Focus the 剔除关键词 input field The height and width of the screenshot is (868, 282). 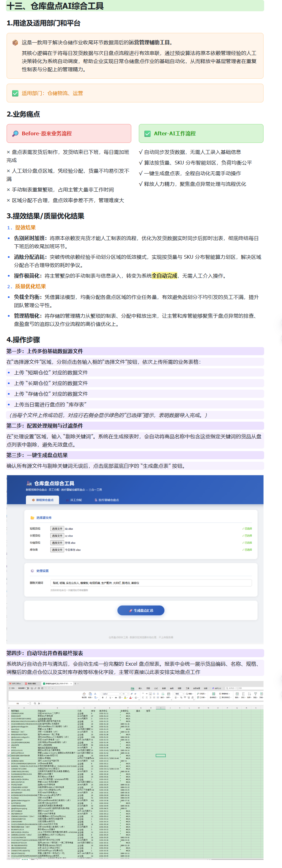coord(151,583)
